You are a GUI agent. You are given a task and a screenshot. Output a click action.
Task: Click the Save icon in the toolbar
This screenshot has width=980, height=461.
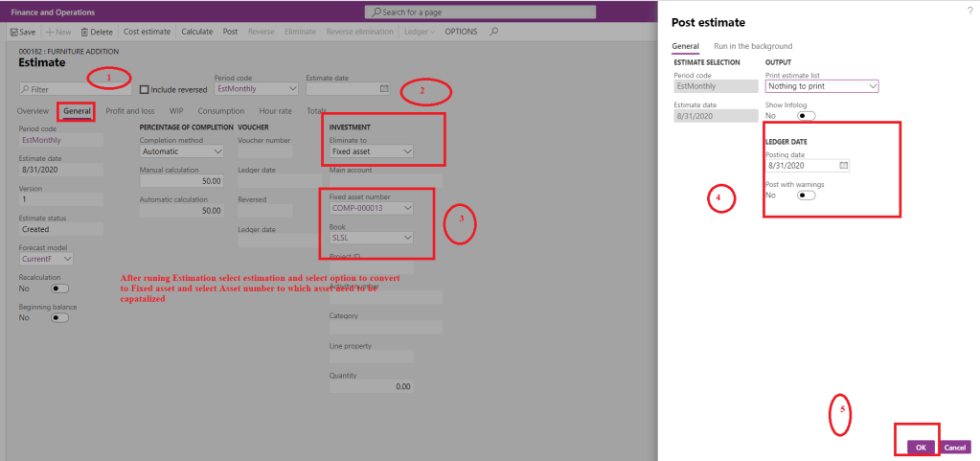point(14,32)
